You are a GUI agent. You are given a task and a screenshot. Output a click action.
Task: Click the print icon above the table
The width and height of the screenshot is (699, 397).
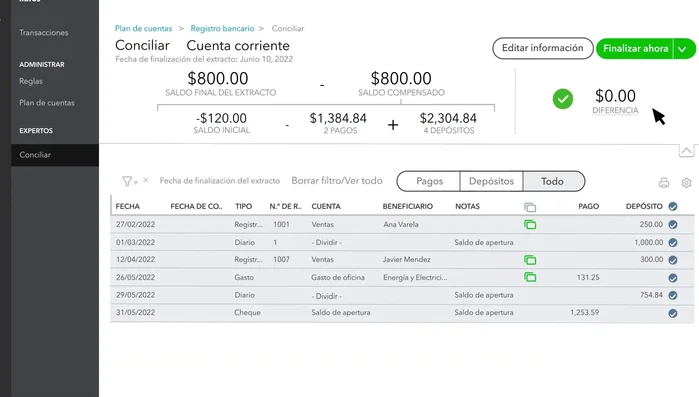pos(664,183)
